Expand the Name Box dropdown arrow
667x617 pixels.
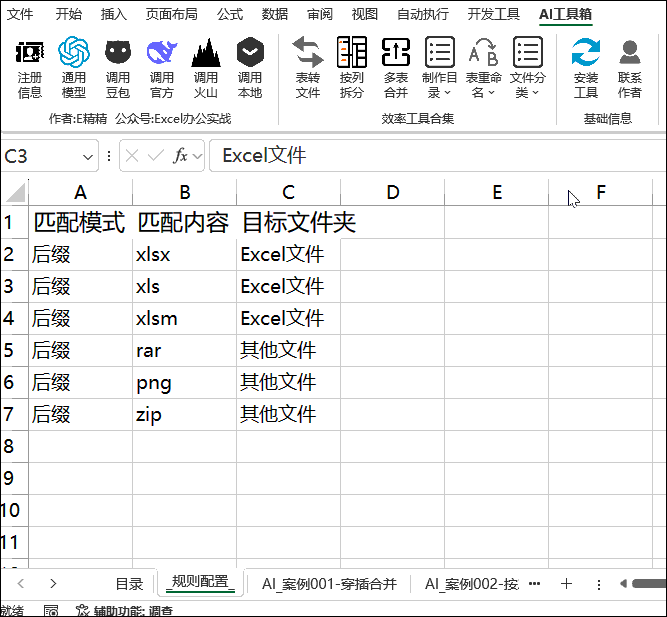click(x=88, y=156)
